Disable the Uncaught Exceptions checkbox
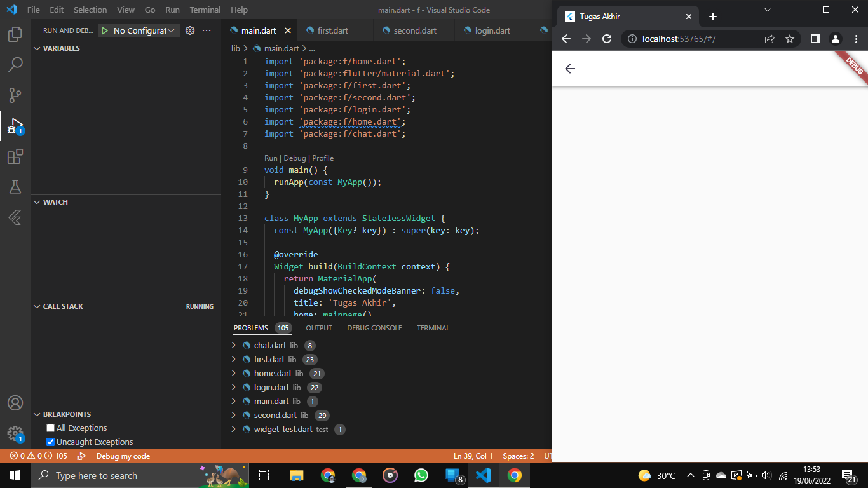The image size is (868, 488). (x=51, y=442)
